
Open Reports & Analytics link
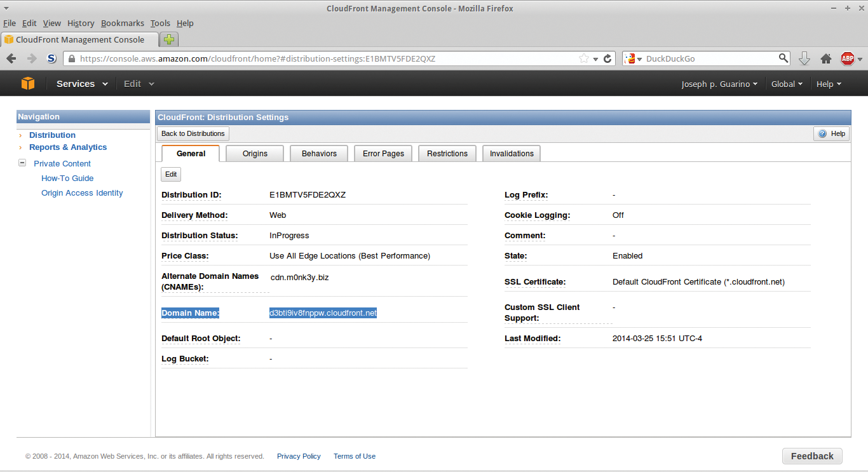pyautogui.click(x=68, y=147)
